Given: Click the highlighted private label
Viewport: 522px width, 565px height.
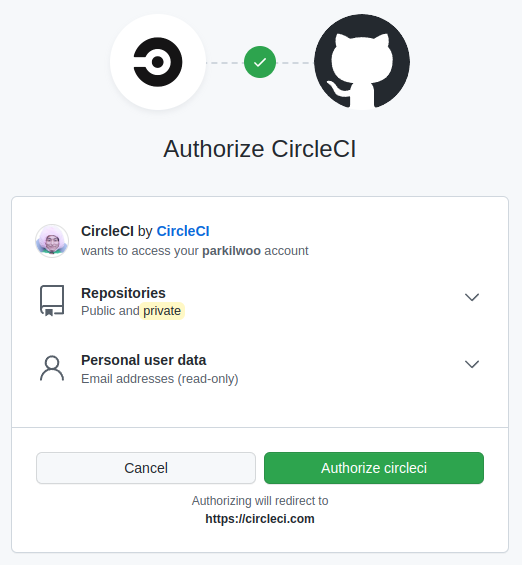Looking at the screenshot, I should [162, 311].
